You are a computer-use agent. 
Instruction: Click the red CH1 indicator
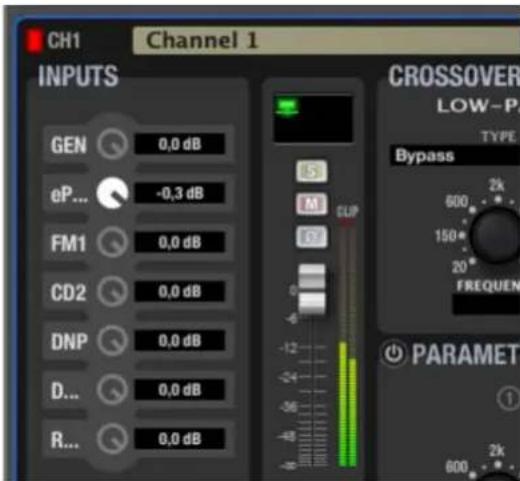click(x=34, y=41)
